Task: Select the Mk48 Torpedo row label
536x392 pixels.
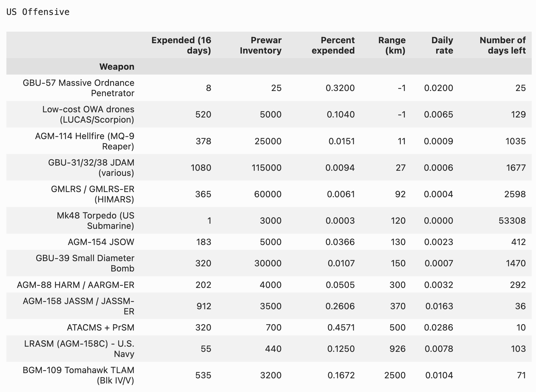Action: [x=95, y=221]
